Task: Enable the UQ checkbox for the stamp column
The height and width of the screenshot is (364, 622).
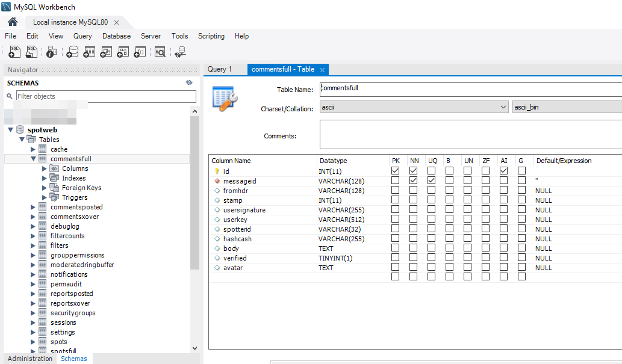Action: [432, 200]
